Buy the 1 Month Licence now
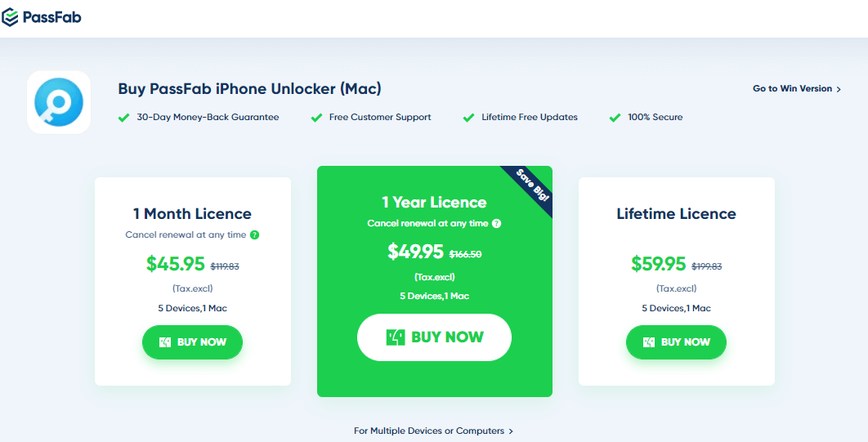 tap(193, 342)
